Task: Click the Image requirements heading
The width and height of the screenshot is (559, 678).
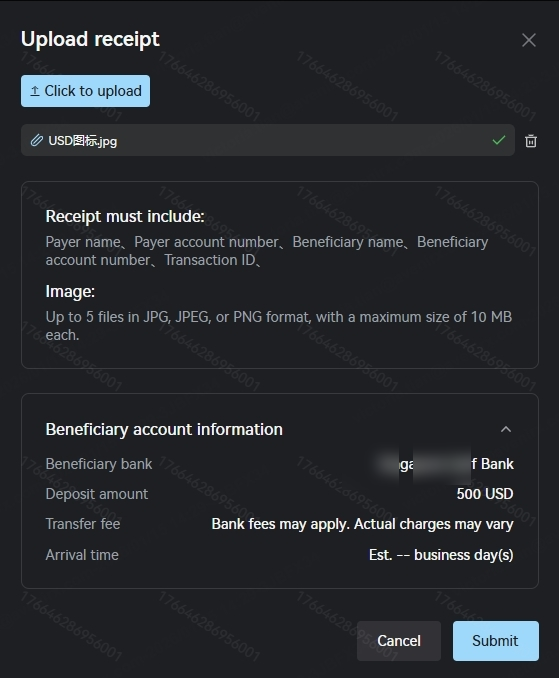Action: coord(70,291)
